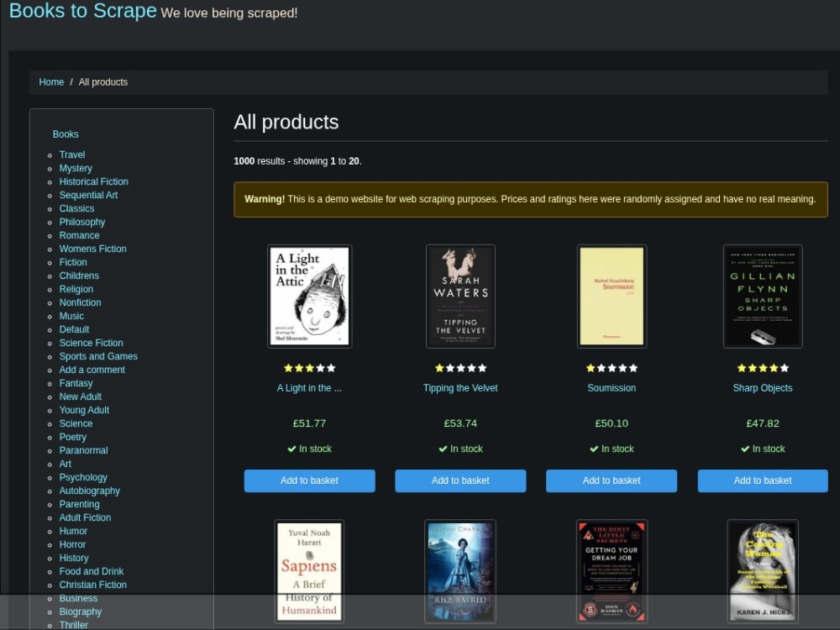Add Soumission to basket

(612, 480)
